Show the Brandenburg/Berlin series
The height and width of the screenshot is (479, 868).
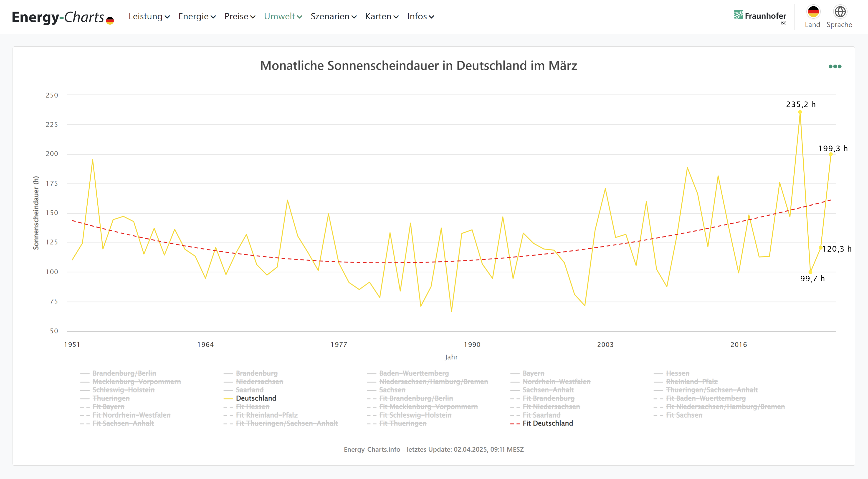coord(118,373)
